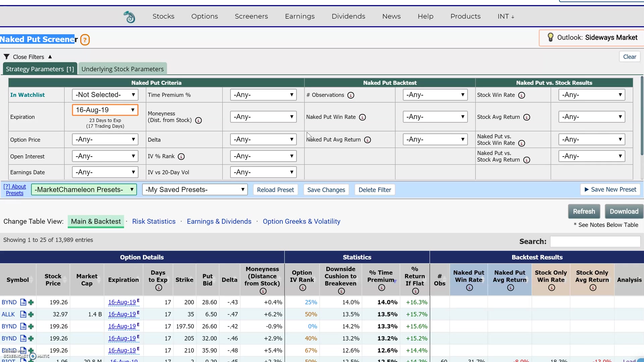Screen dimensions: 644x362
Task: Open My Saved Presets dropdown
Action: 195,190
